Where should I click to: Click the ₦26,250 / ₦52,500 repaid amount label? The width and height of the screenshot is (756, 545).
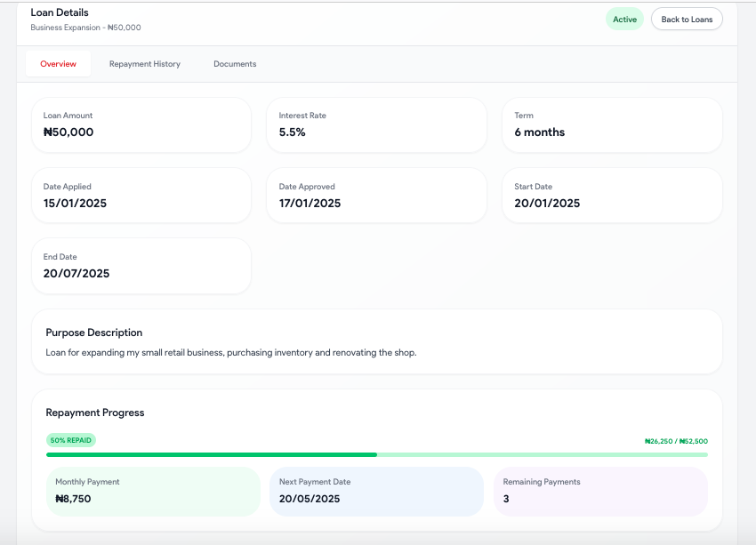[676, 441]
